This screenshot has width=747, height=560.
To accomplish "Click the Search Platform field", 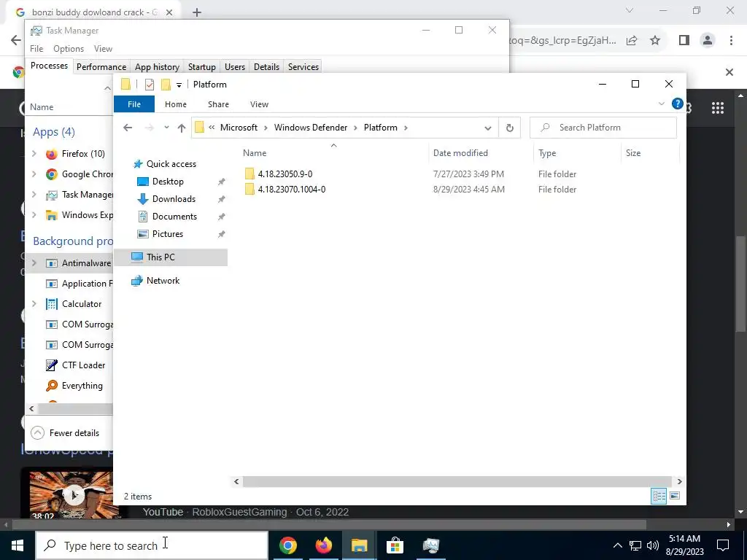I will [x=603, y=128].
